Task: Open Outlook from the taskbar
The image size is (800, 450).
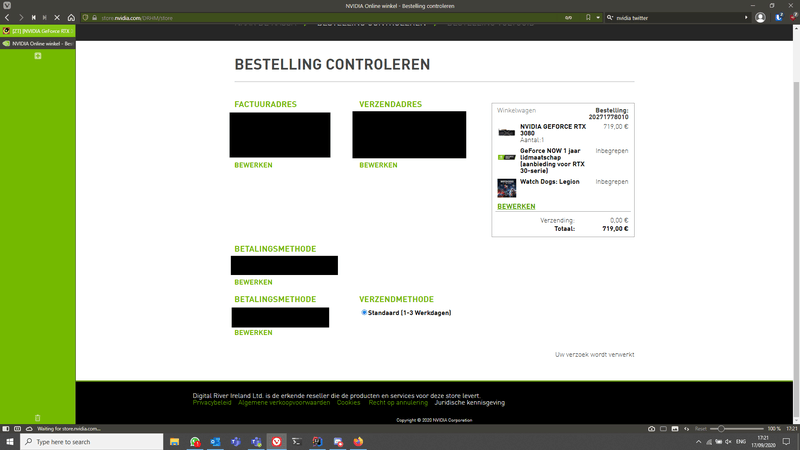Action: coord(215,442)
